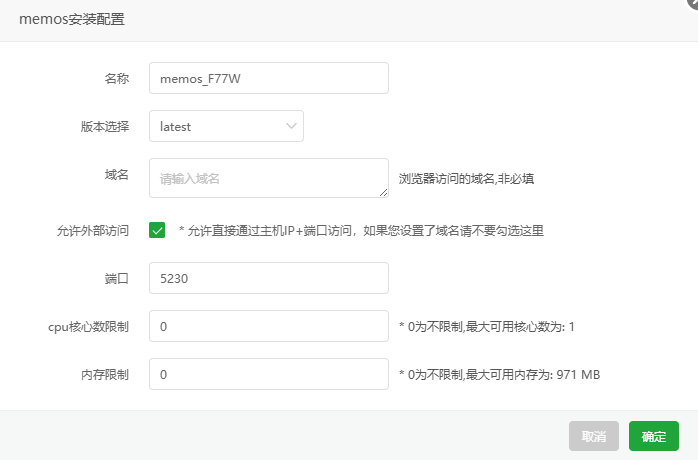
Task: Click the hint 浏览器访问的域名,非必填
Action: point(466,179)
